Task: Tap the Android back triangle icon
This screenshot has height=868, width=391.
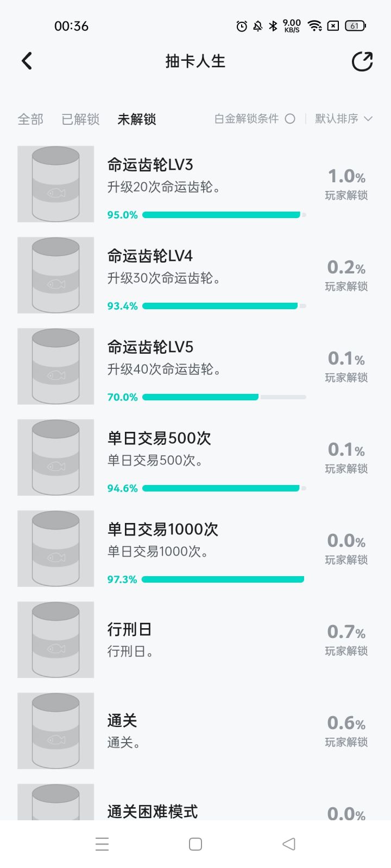Action: tap(289, 844)
